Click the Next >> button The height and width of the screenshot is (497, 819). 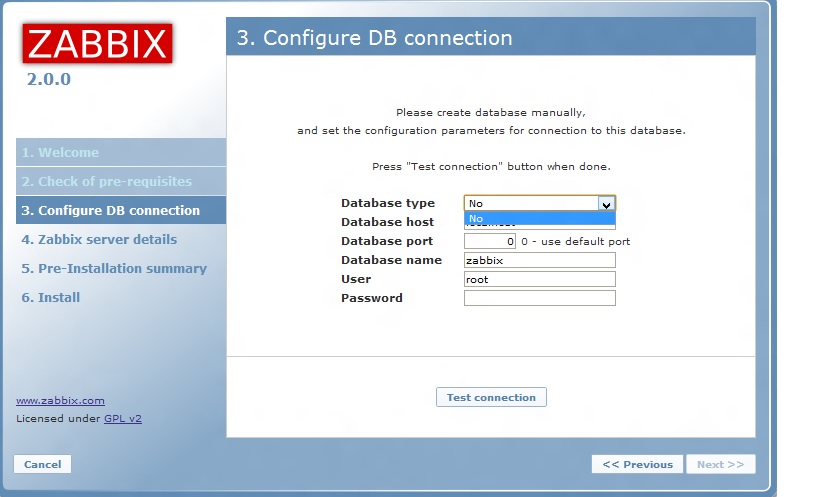pyautogui.click(x=720, y=464)
